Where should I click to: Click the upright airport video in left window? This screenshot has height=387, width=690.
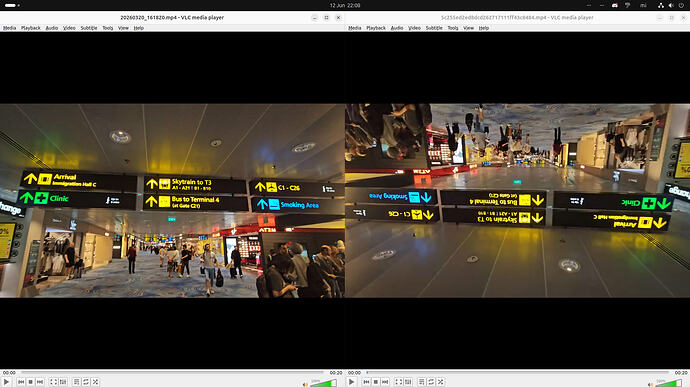pyautogui.click(x=172, y=200)
